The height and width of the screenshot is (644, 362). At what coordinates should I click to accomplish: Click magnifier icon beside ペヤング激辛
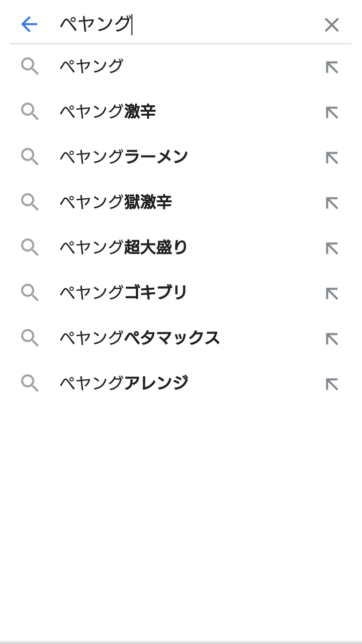(30, 112)
